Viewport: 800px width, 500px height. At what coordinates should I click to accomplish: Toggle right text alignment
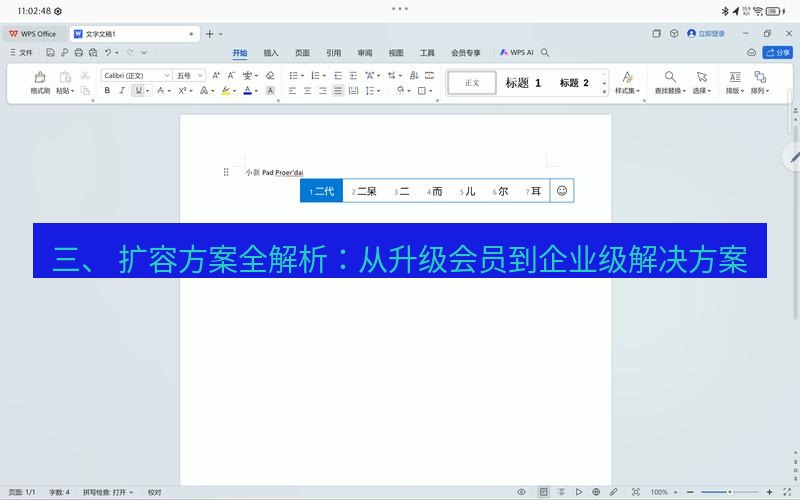click(x=322, y=91)
